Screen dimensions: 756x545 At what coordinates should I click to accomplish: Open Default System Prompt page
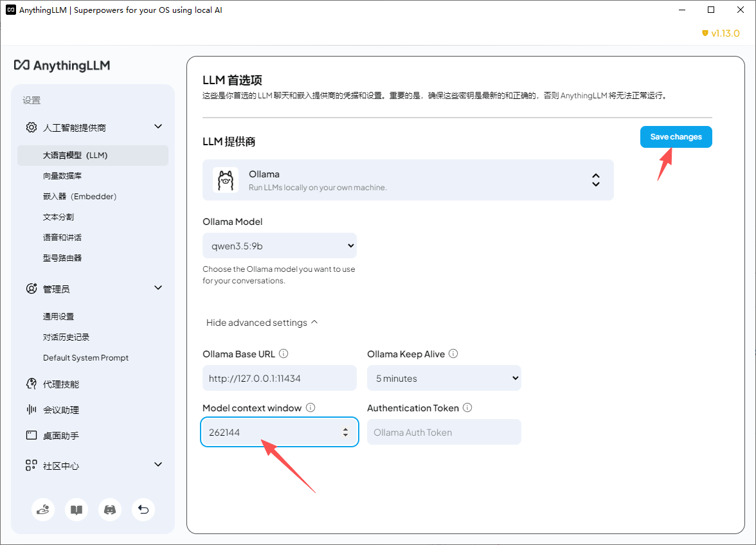(86, 357)
